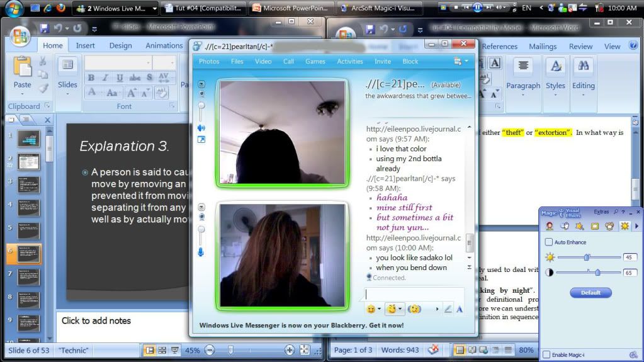Click the microphone icon beside bottom webcam
644x362 pixels.
click(x=201, y=252)
